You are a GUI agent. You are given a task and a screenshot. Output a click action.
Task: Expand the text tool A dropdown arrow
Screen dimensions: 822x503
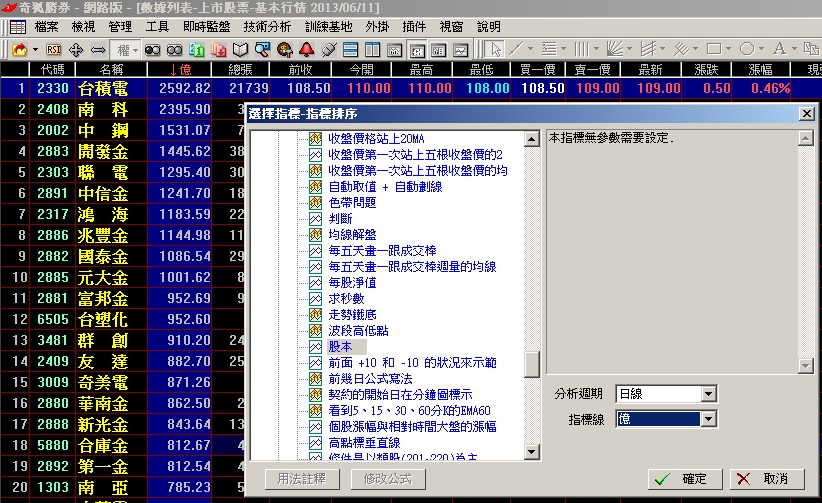click(794, 49)
